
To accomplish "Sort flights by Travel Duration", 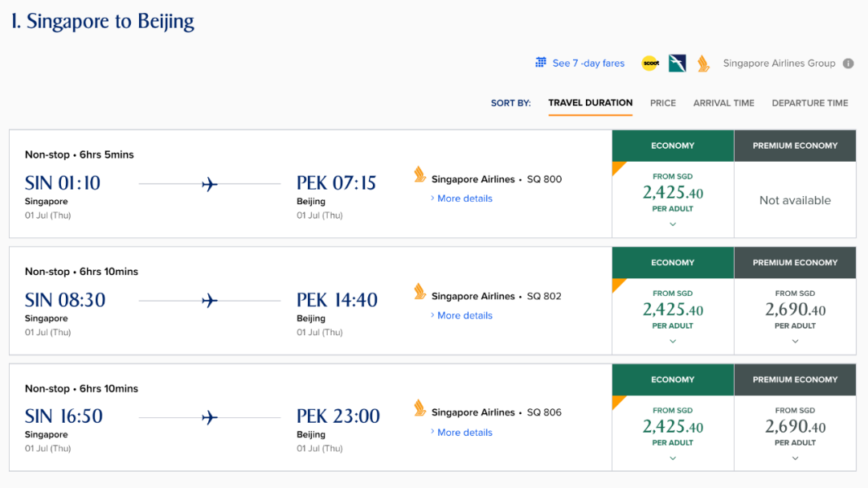I will [x=590, y=103].
